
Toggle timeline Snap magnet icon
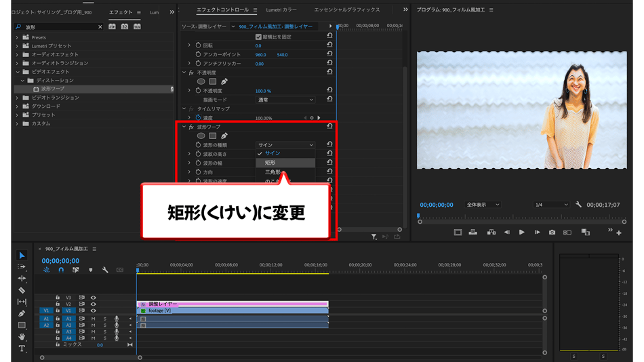(x=61, y=270)
